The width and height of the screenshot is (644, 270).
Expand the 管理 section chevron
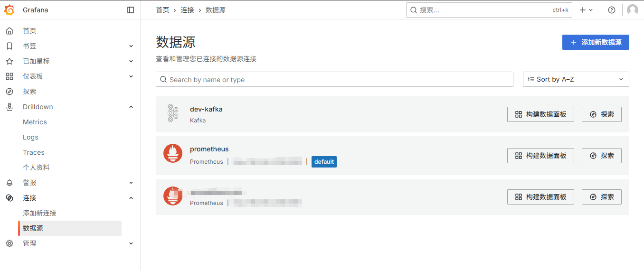(x=131, y=243)
